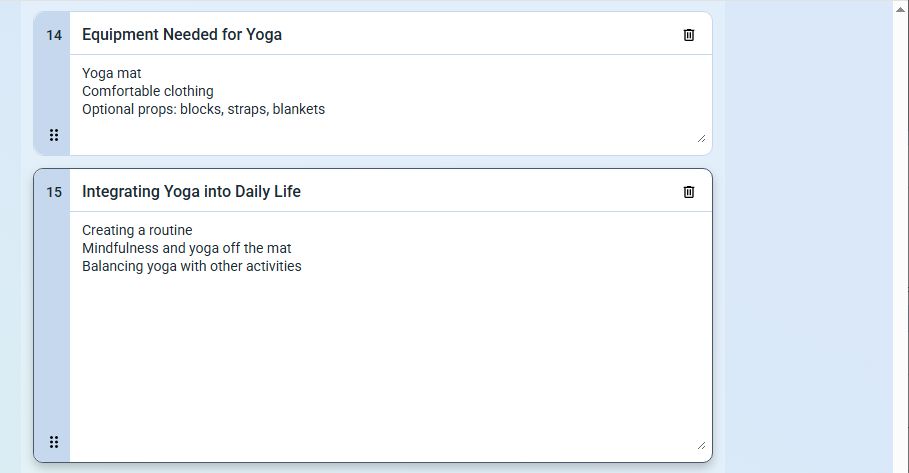Select slide number 14 label

pyautogui.click(x=54, y=35)
